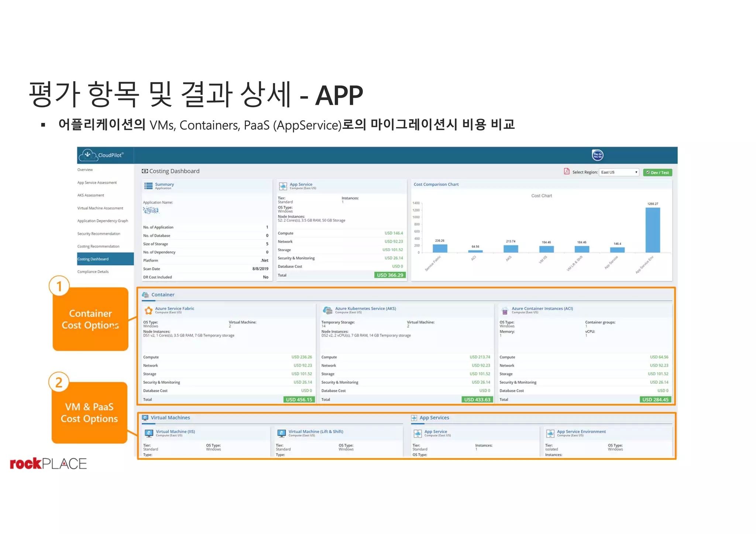
Task: Select Costing Dashboard in sidebar
Action: (x=105, y=259)
